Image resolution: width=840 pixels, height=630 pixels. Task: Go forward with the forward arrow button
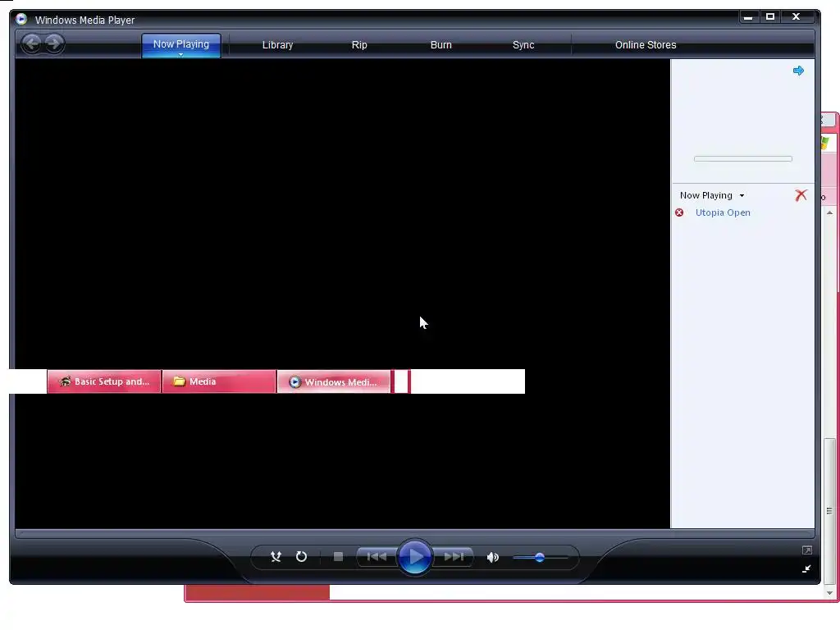(x=53, y=44)
